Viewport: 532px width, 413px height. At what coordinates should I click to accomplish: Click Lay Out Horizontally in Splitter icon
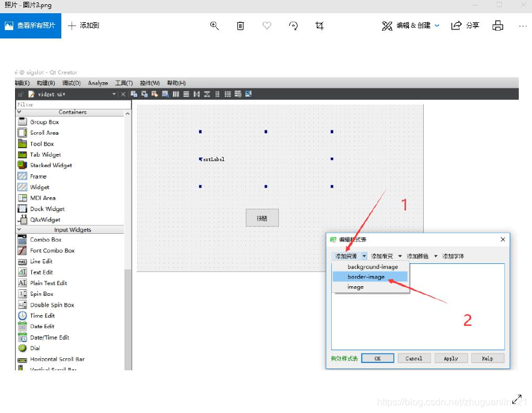pyautogui.click(x=197, y=94)
